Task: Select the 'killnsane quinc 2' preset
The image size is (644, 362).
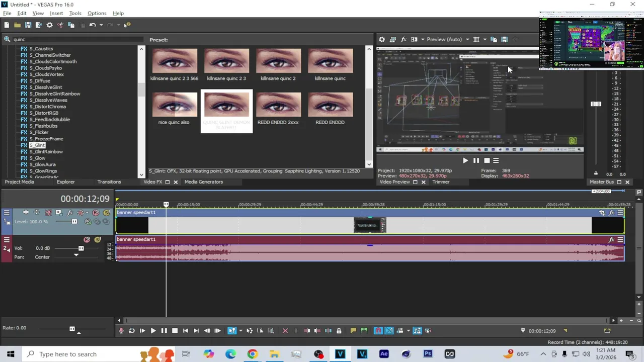Action: [x=278, y=65]
